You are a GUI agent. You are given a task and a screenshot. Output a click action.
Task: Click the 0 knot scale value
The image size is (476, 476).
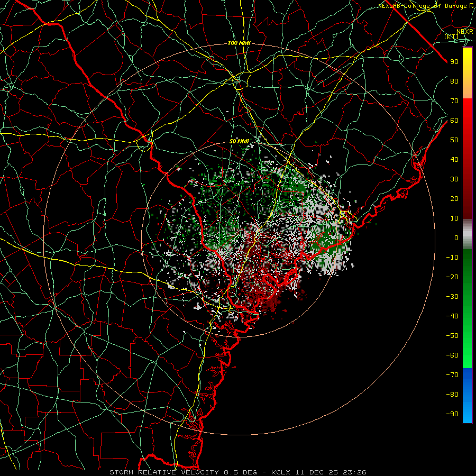click(x=456, y=238)
